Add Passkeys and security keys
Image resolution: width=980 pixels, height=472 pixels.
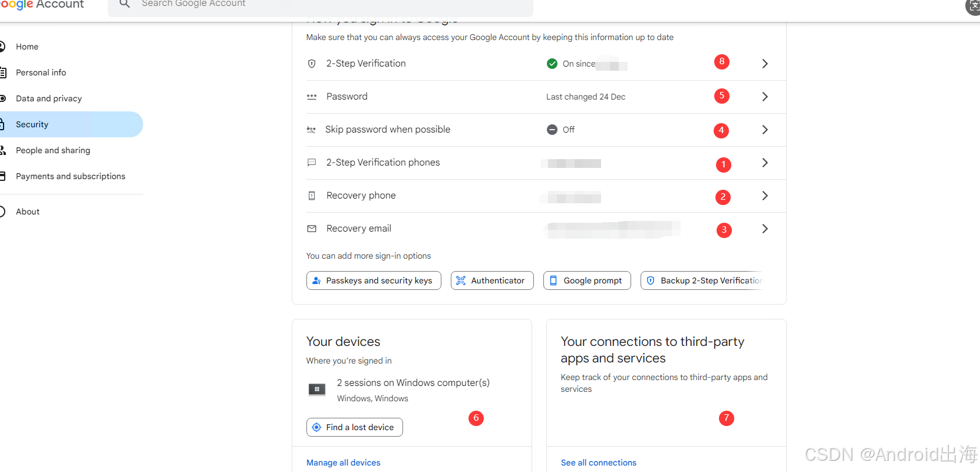click(x=374, y=280)
